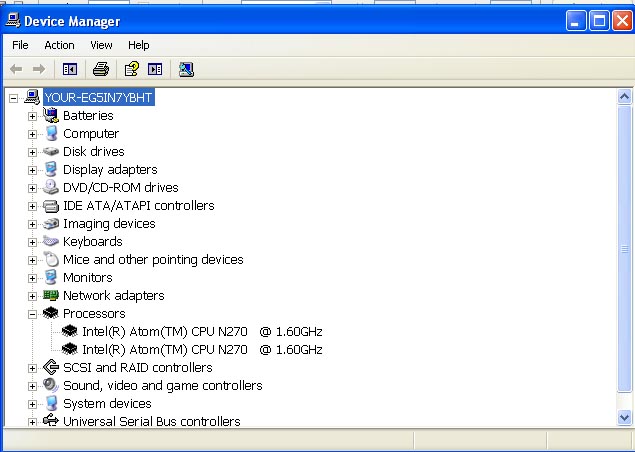Viewport: 635px width, 452px height.
Task: Click the Device Manager title bar icon
Action: (13, 20)
